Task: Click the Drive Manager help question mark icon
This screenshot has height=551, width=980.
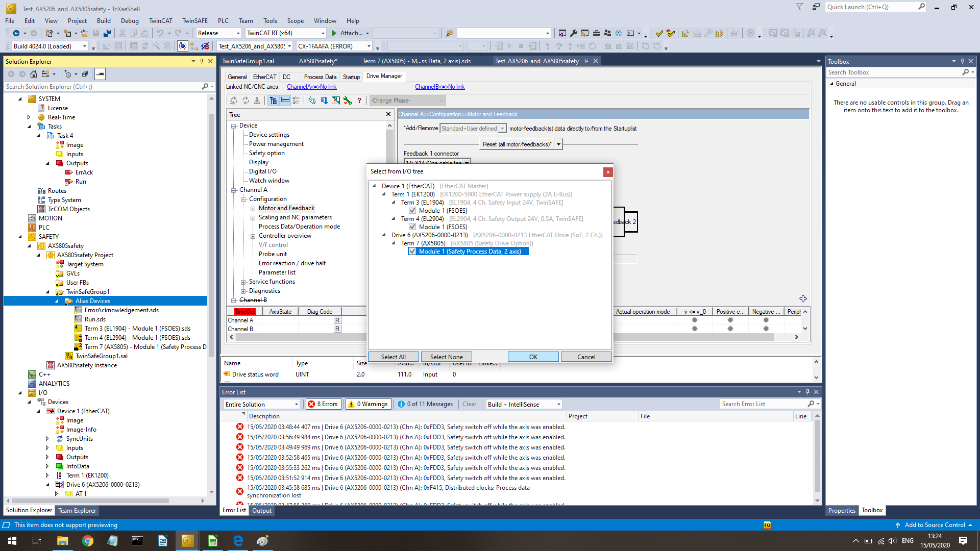Action: (359, 101)
